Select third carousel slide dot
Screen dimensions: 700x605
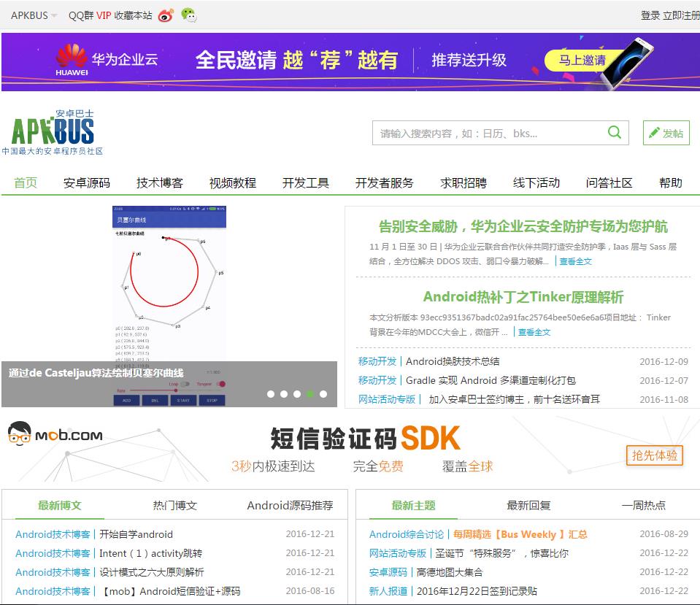coord(297,394)
